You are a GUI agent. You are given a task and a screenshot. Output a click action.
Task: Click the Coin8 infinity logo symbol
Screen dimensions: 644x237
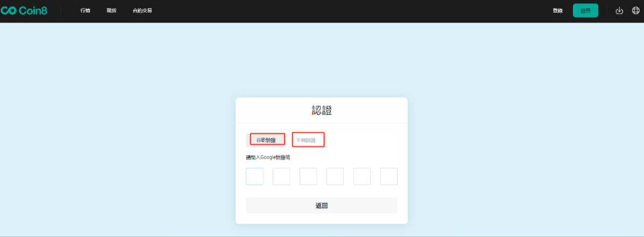coord(8,11)
